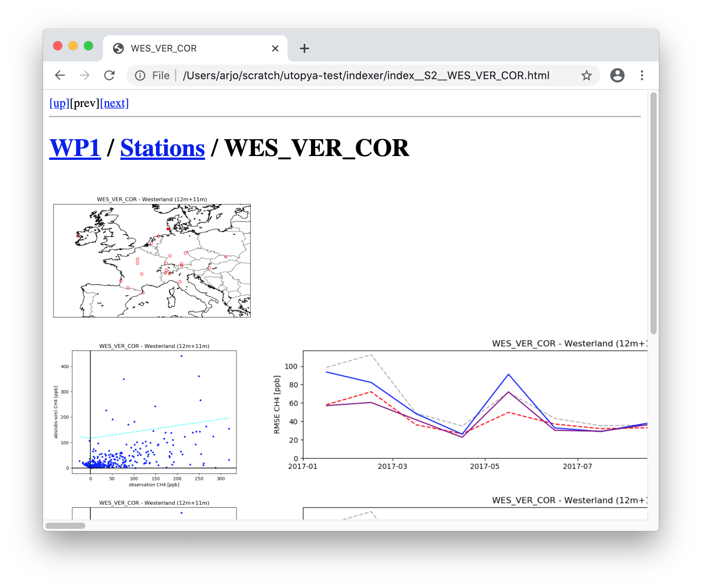702x588 pixels.
Task: Follow the [next] navigation link
Action: coord(115,103)
